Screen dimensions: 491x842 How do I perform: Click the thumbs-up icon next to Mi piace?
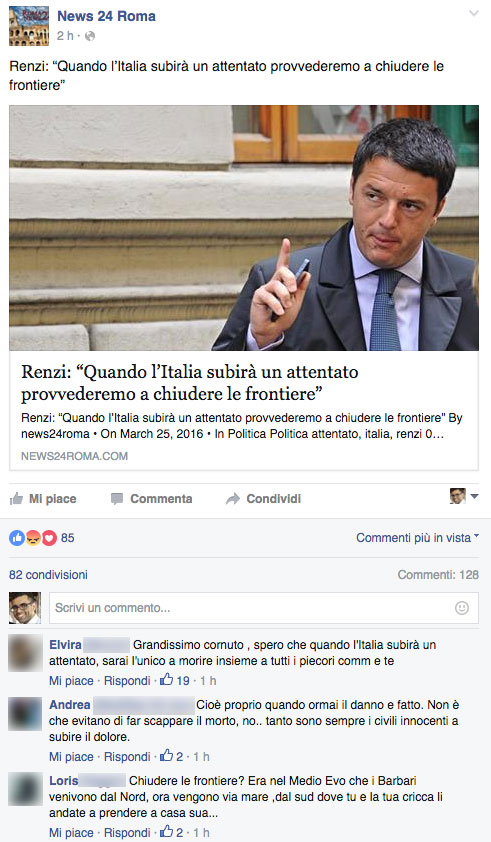(x=17, y=499)
